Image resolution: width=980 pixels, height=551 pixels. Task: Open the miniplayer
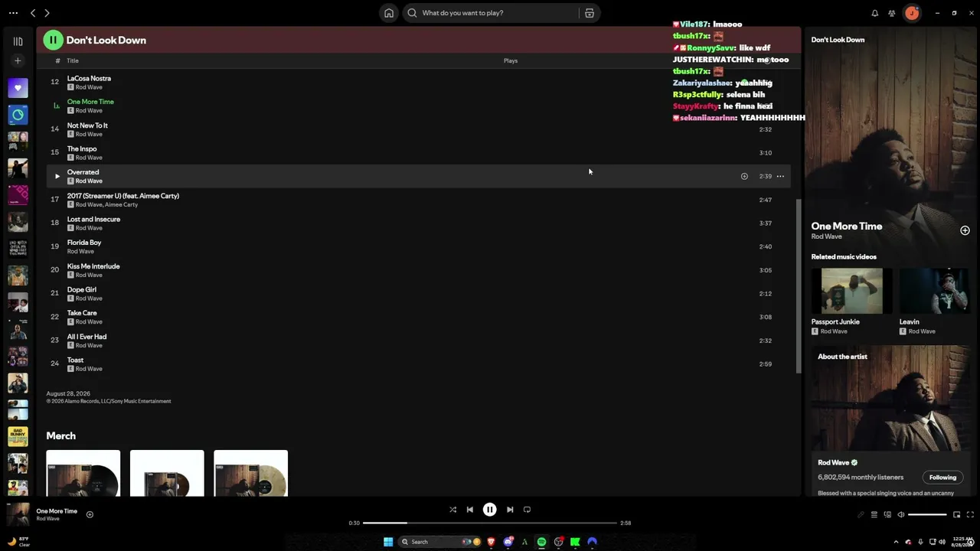956,514
